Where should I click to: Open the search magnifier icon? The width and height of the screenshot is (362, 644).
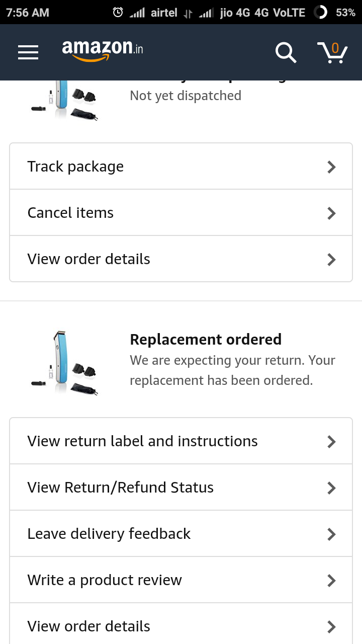pyautogui.click(x=286, y=52)
